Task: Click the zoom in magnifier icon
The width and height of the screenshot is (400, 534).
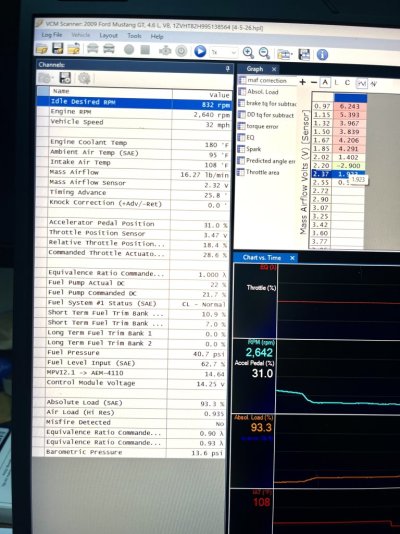Action: [248, 52]
